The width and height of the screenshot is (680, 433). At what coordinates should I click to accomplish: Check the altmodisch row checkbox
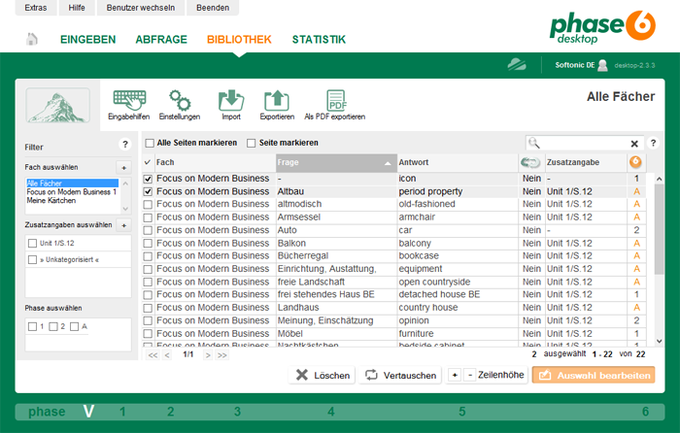(x=148, y=204)
